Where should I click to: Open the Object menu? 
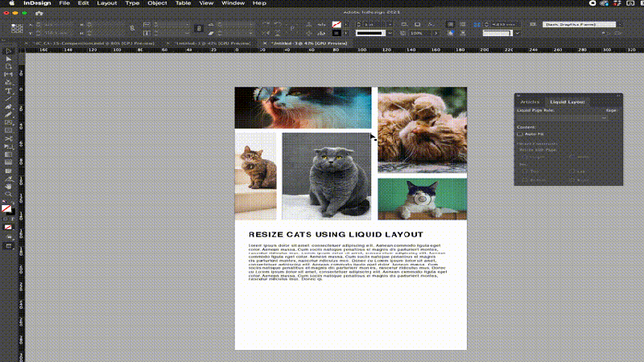[x=157, y=3]
